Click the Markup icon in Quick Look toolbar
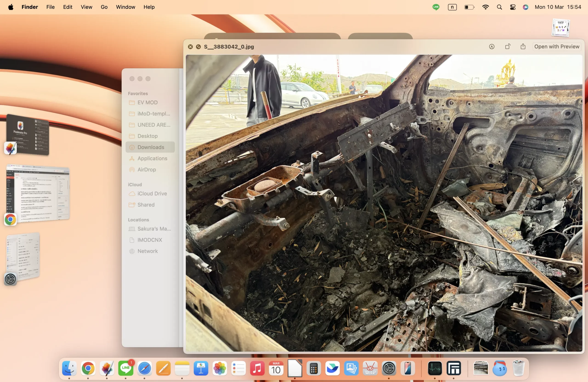 coord(492,47)
